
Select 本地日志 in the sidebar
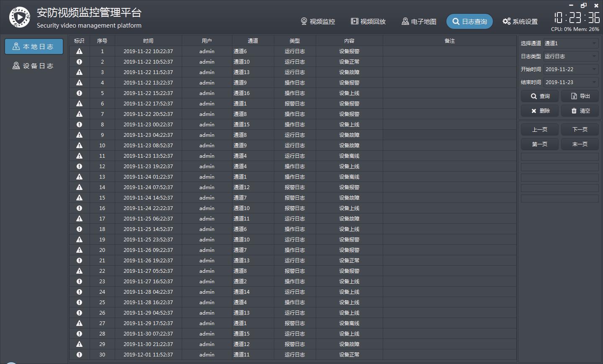[x=34, y=46]
